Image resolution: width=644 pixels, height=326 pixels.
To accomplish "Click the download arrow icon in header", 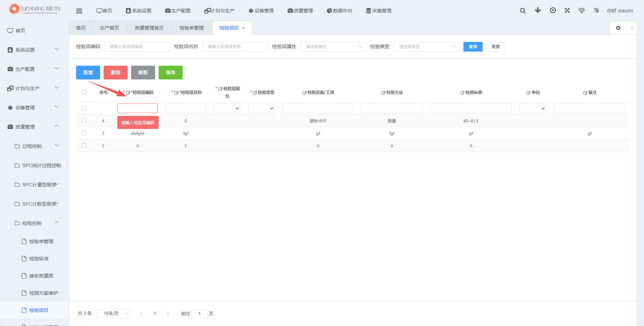I will (x=538, y=10).
